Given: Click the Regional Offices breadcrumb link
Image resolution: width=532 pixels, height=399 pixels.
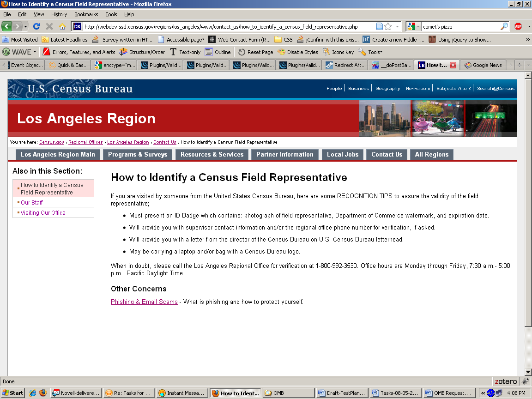Looking at the screenshot, I should click(85, 142).
